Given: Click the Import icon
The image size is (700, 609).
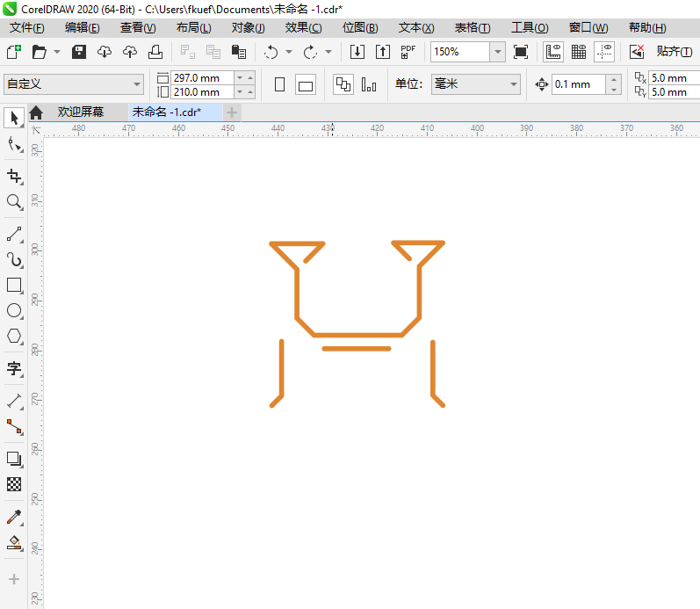Looking at the screenshot, I should click(x=357, y=52).
